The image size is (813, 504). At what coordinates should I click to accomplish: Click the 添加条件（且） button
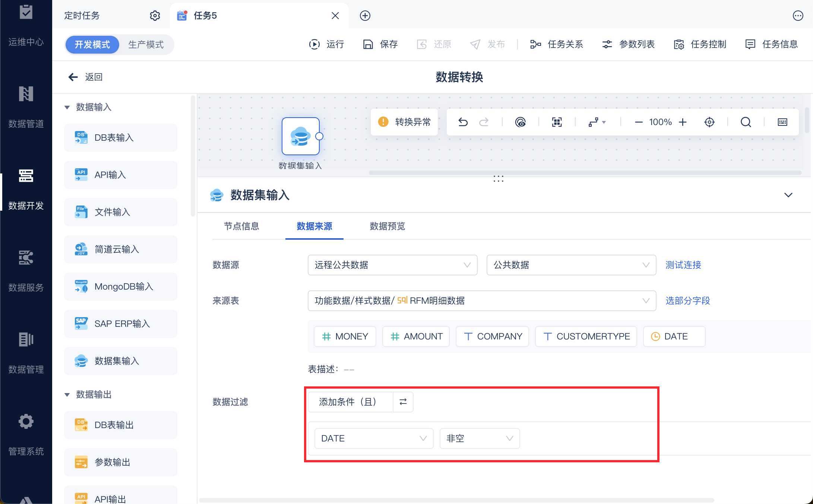coord(351,402)
